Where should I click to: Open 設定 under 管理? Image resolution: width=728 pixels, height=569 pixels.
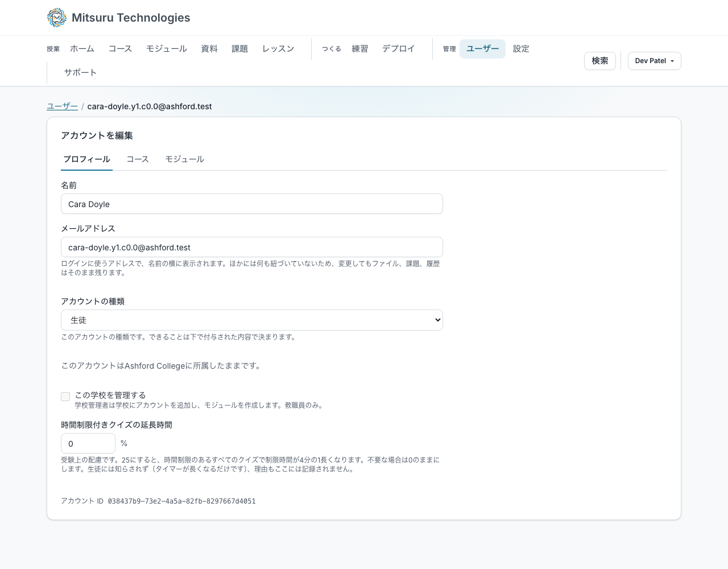click(x=521, y=49)
